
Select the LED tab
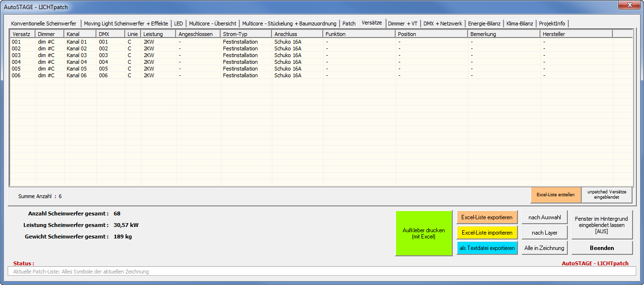click(178, 24)
